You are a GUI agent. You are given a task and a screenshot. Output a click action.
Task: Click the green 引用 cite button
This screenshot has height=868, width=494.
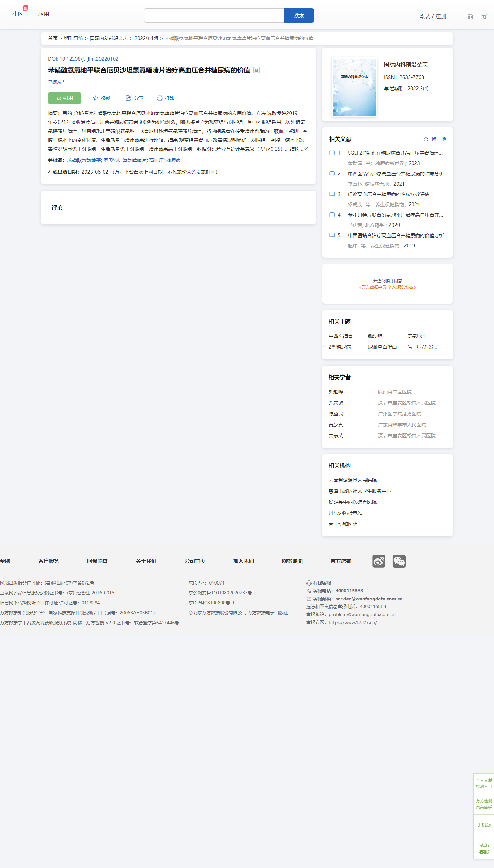(x=64, y=98)
